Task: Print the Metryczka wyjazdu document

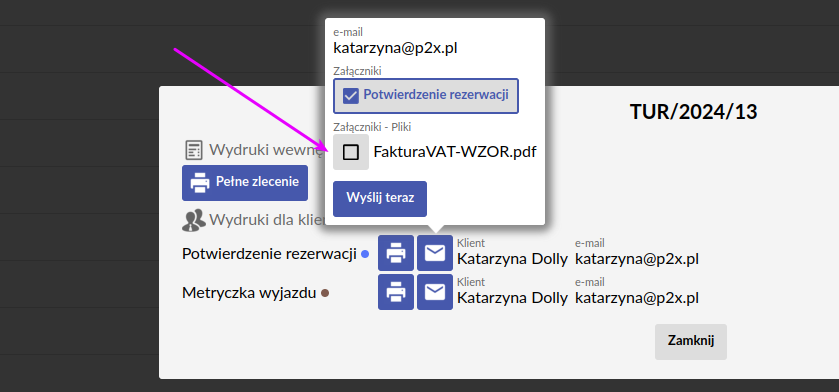Action: click(396, 292)
